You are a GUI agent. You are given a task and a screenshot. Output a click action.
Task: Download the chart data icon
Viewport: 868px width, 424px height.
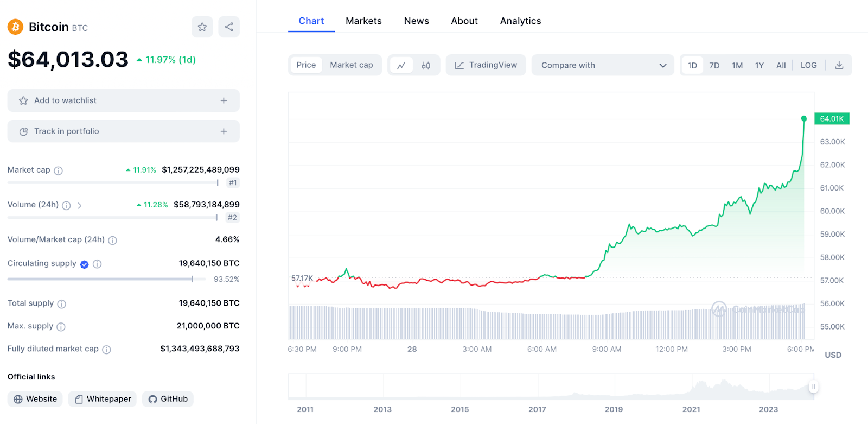pos(839,65)
